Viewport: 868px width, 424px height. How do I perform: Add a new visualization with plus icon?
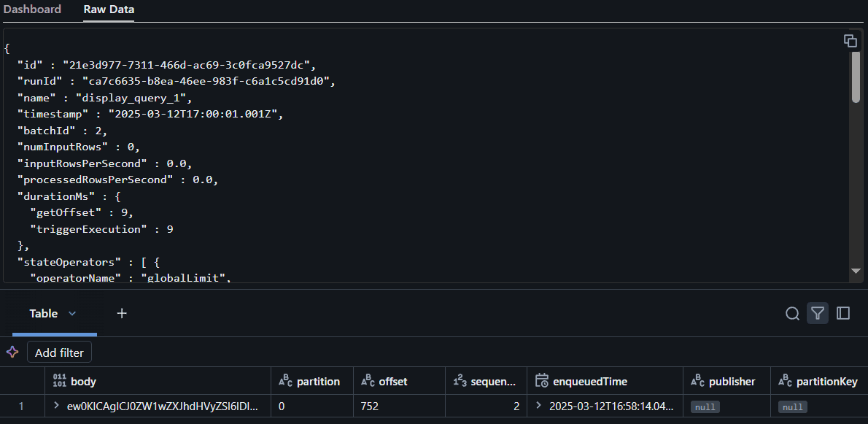click(122, 313)
